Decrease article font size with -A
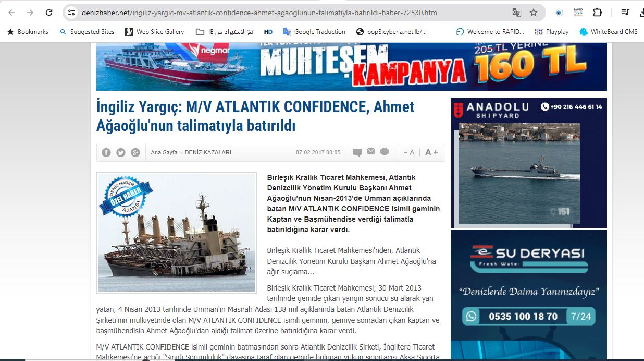Viewport: 644px width, 361px height. [x=409, y=152]
